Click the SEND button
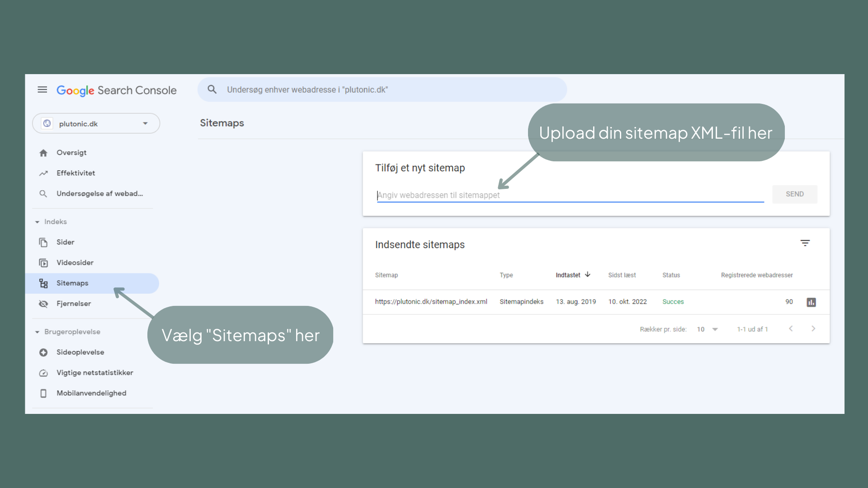 click(794, 194)
